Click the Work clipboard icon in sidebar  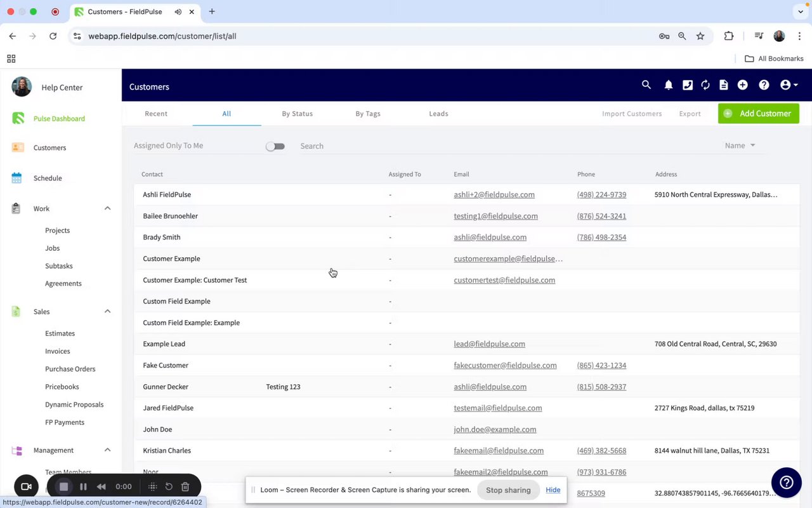pos(16,208)
